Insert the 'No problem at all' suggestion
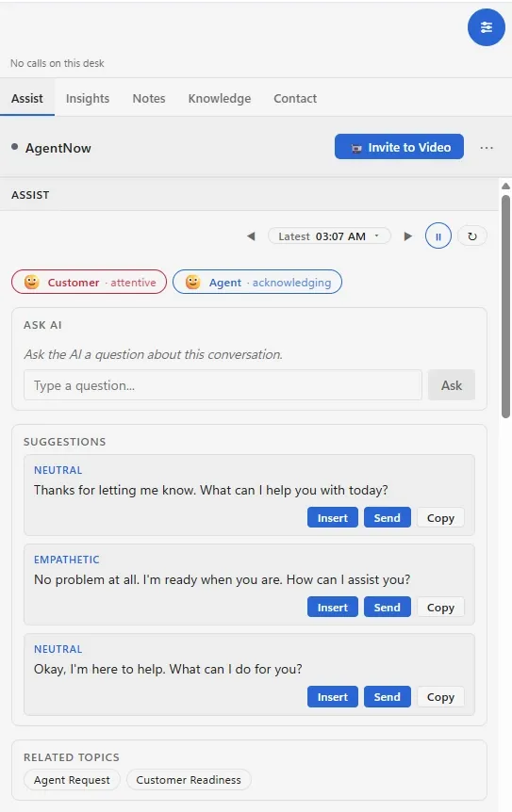This screenshot has width=512, height=812. point(333,608)
